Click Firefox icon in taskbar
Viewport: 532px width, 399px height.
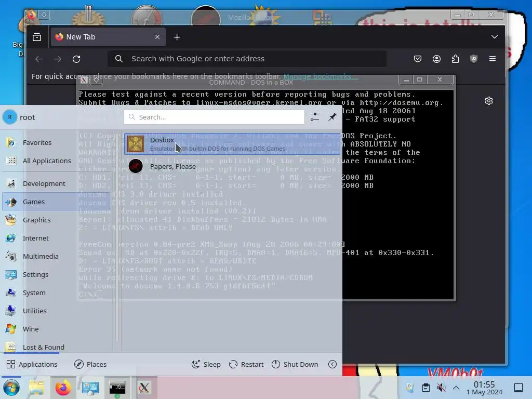pyautogui.click(x=63, y=388)
